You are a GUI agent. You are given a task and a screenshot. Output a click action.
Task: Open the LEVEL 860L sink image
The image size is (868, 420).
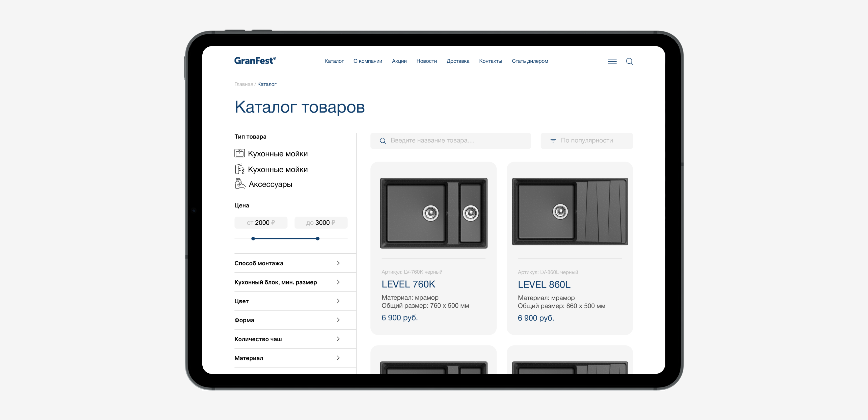[x=570, y=211]
